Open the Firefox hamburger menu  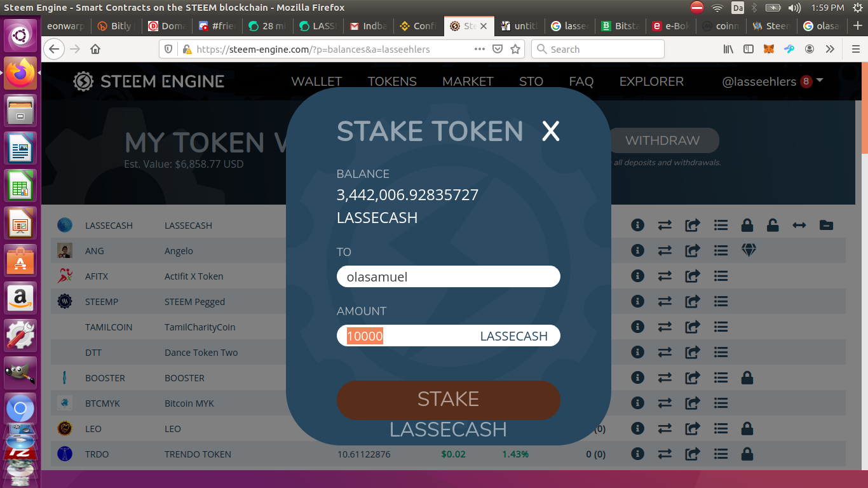click(x=856, y=49)
